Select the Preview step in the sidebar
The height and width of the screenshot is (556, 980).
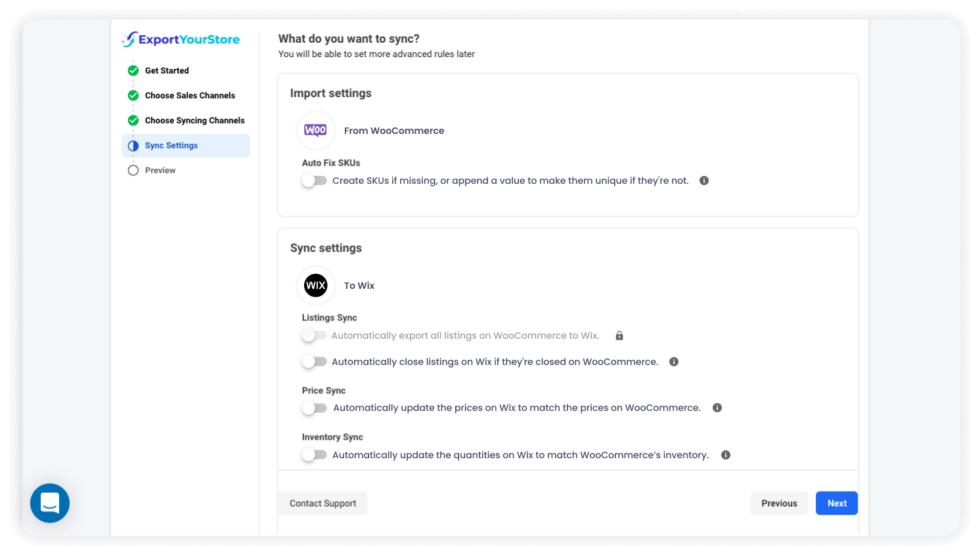(x=160, y=170)
